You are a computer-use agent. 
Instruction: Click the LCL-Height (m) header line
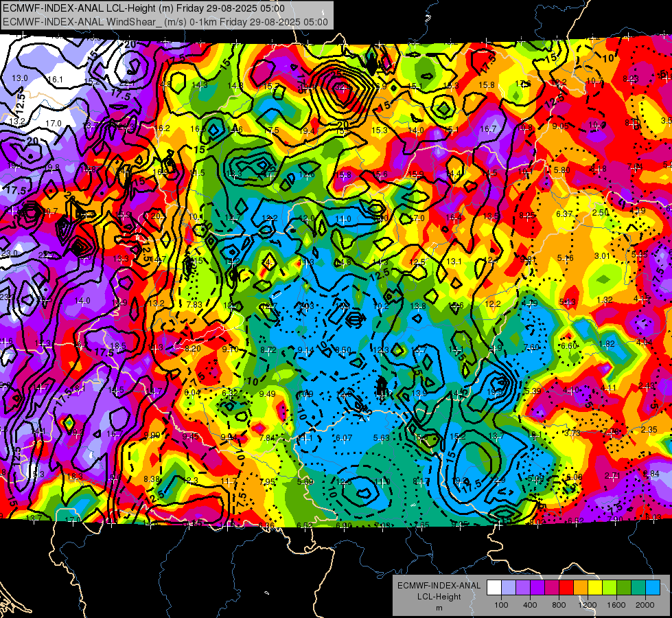coord(143,8)
